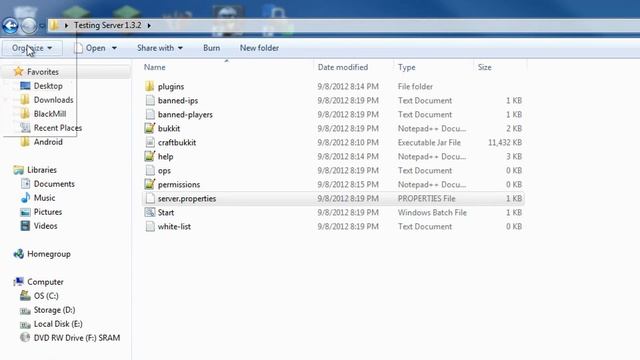Click craftbukkit's 11,432 KB size cell
This screenshot has height=360, width=640.
click(505, 142)
